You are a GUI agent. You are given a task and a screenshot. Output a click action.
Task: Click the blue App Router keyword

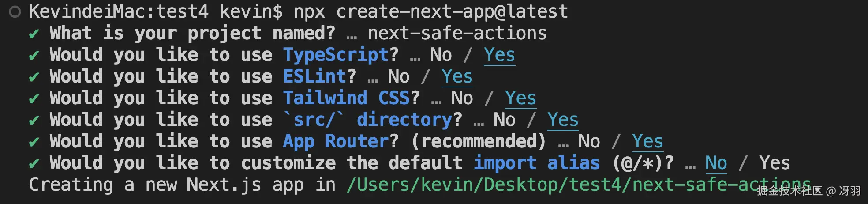336,142
